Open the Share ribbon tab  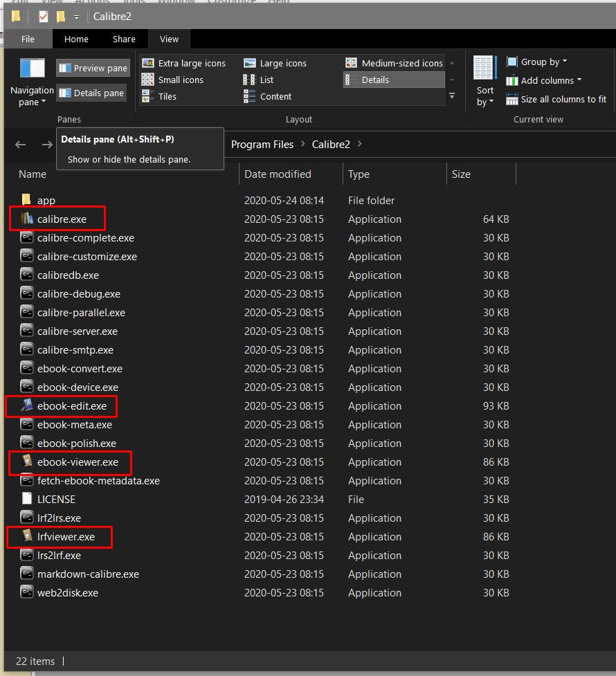[124, 39]
